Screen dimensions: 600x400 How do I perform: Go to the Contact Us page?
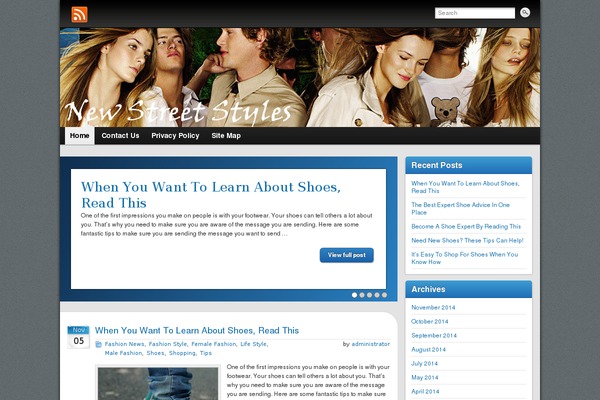120,136
